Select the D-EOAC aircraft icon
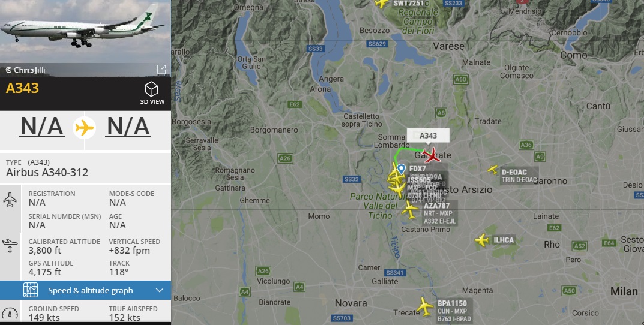 coord(492,169)
